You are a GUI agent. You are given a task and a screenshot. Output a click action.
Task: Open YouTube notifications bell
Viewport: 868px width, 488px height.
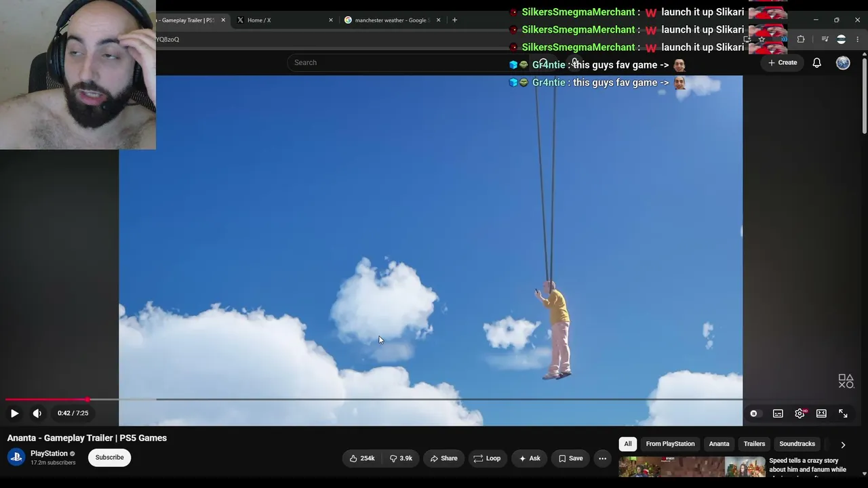(817, 62)
